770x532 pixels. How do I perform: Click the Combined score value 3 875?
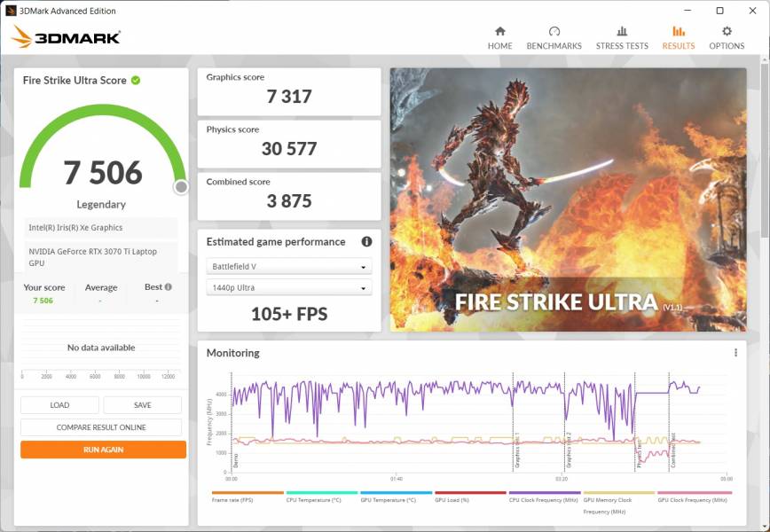(x=289, y=201)
